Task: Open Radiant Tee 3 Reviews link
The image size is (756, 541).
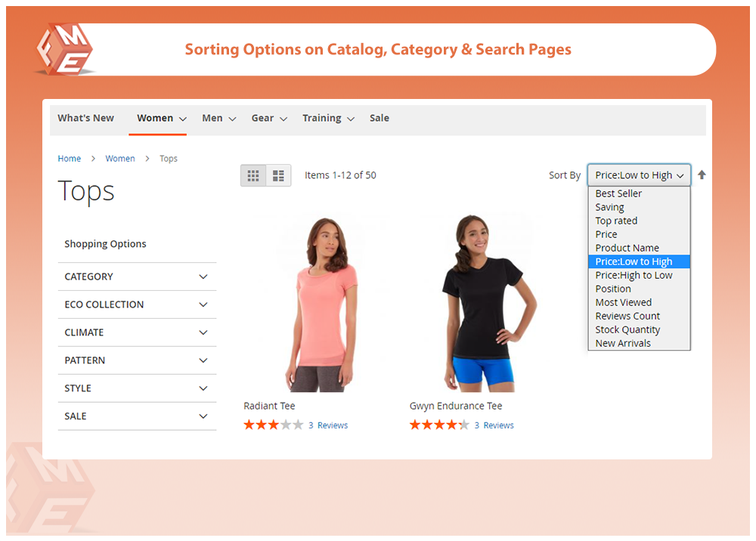Action: click(328, 425)
